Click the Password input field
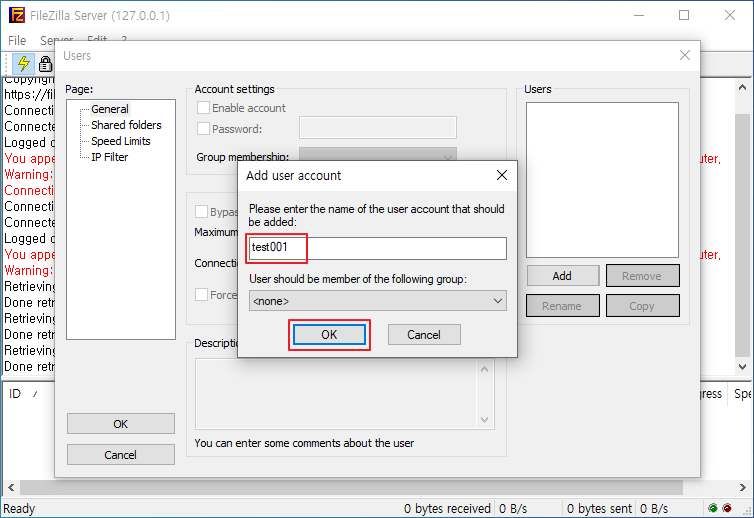This screenshot has height=518, width=754. tap(377, 128)
